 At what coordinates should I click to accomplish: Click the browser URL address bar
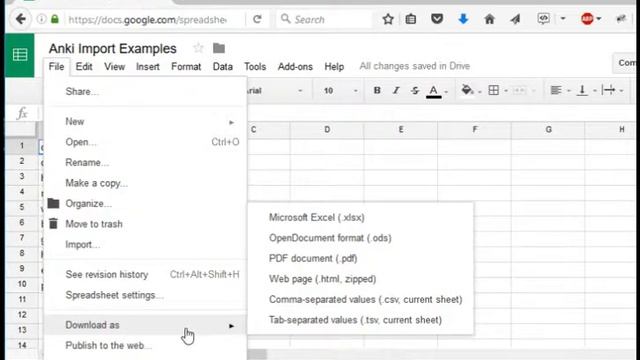[148, 19]
